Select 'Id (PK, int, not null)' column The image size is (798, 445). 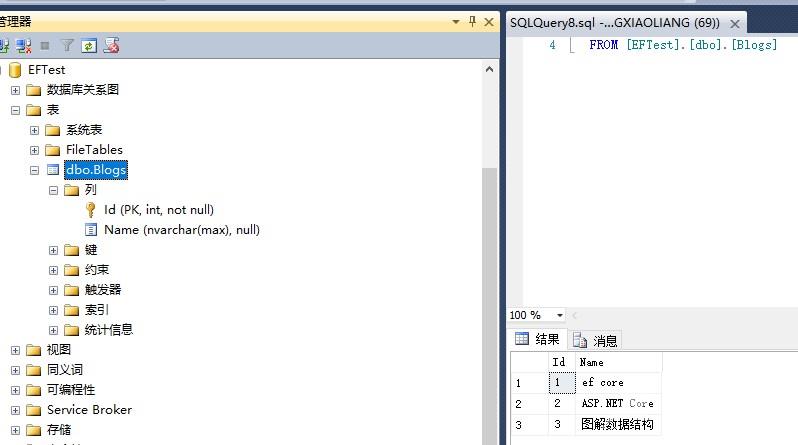click(x=159, y=210)
